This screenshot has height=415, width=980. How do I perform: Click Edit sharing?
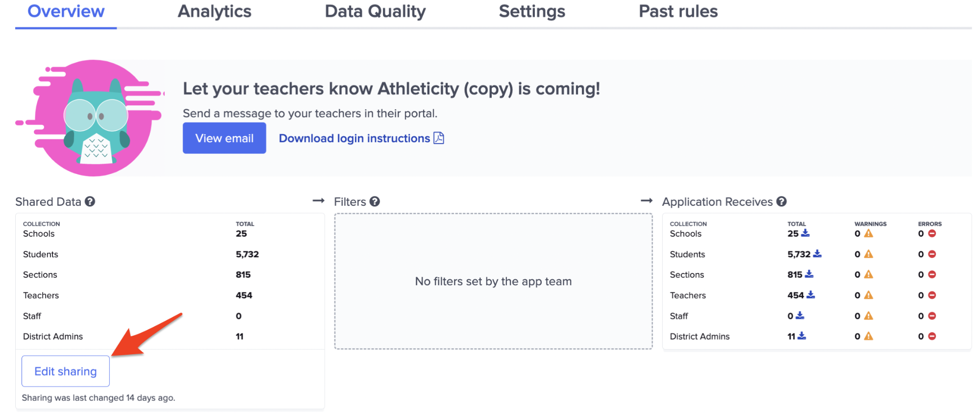click(65, 371)
